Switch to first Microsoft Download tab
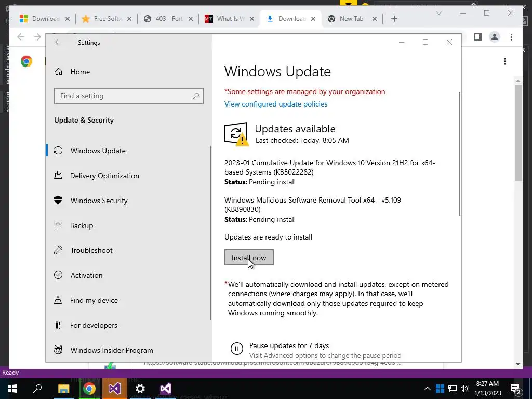 click(x=45, y=19)
